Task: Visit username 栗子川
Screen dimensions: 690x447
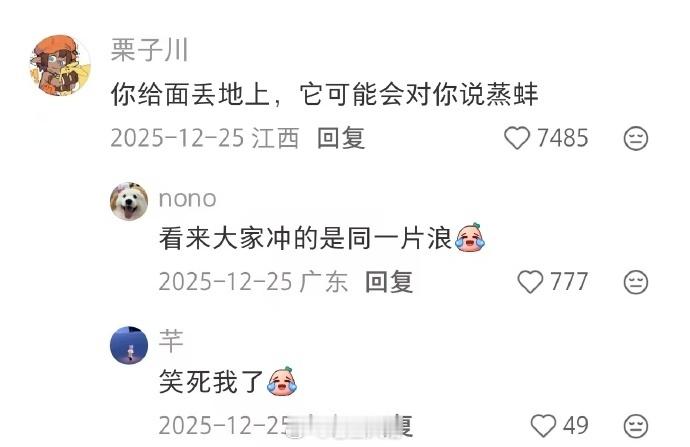Action: point(150,49)
